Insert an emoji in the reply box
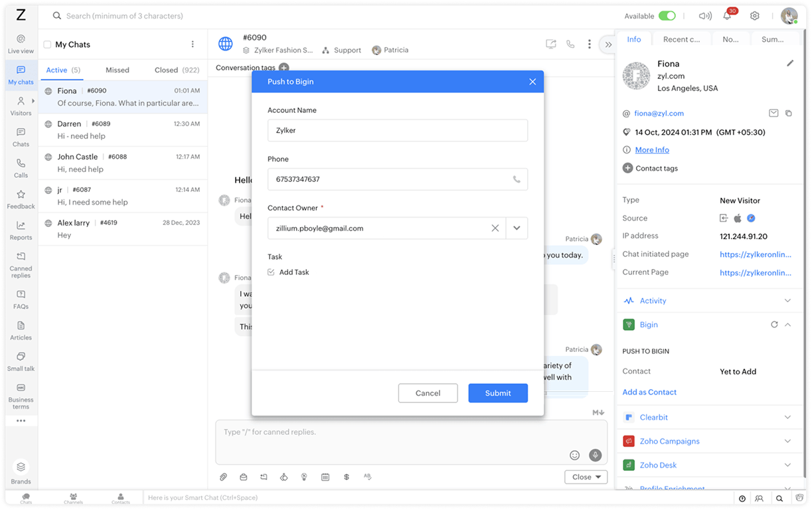This screenshot has width=812, height=510. click(575, 455)
